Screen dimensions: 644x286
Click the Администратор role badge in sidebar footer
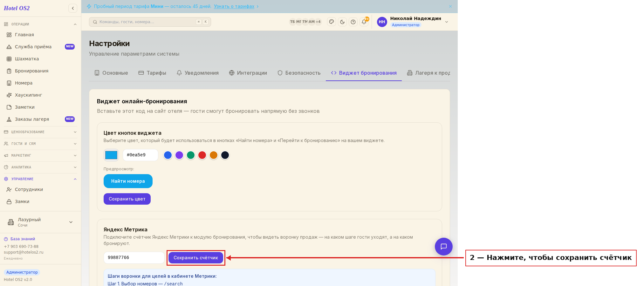coord(22,272)
